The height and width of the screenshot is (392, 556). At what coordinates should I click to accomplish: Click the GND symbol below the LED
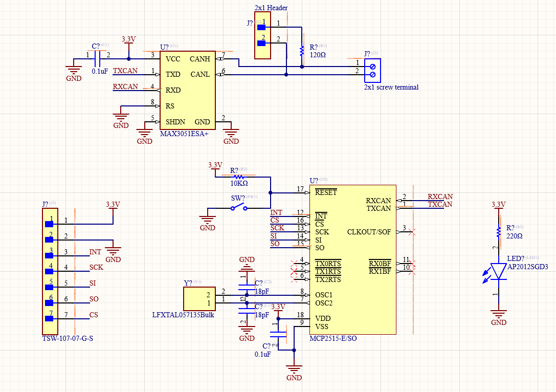point(499,317)
